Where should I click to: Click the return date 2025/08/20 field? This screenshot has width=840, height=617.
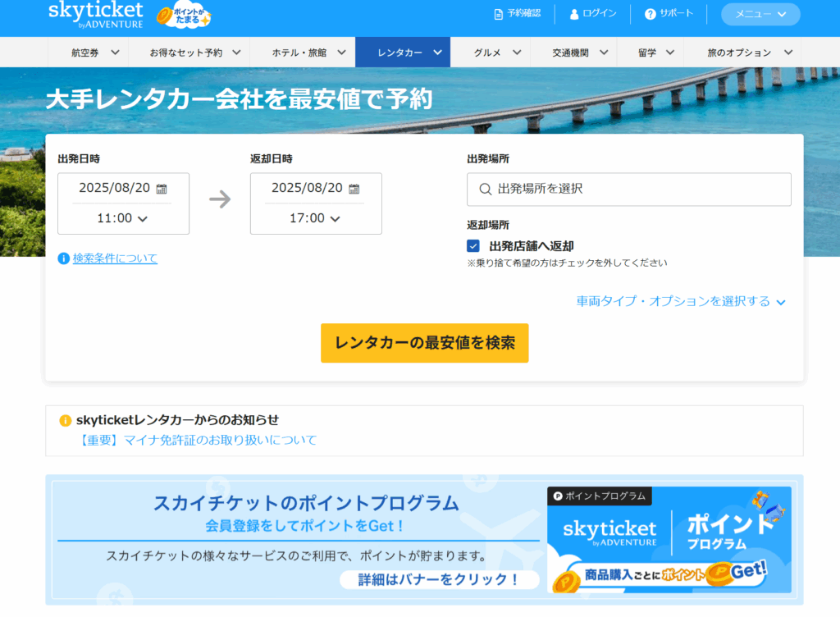(x=316, y=188)
